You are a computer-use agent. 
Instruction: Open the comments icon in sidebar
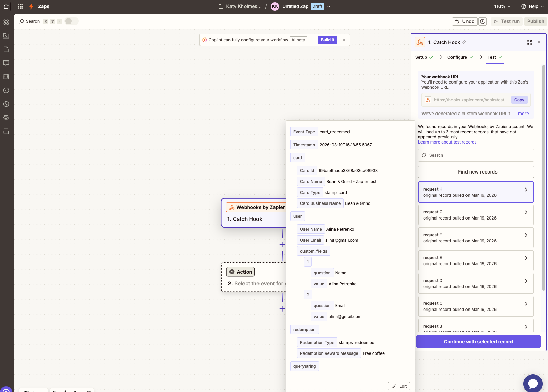[x=6, y=63]
